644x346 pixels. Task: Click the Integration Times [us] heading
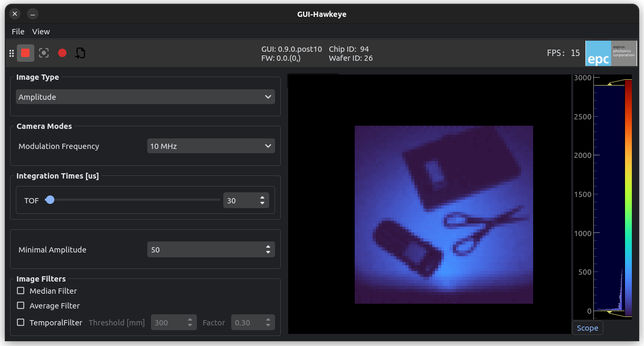coord(58,176)
